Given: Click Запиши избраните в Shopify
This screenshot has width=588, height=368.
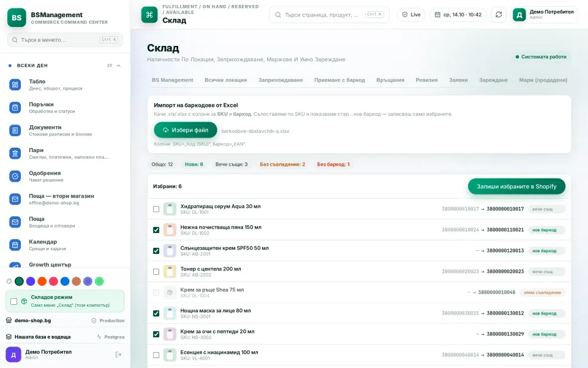Looking at the screenshot, I should 516,186.
